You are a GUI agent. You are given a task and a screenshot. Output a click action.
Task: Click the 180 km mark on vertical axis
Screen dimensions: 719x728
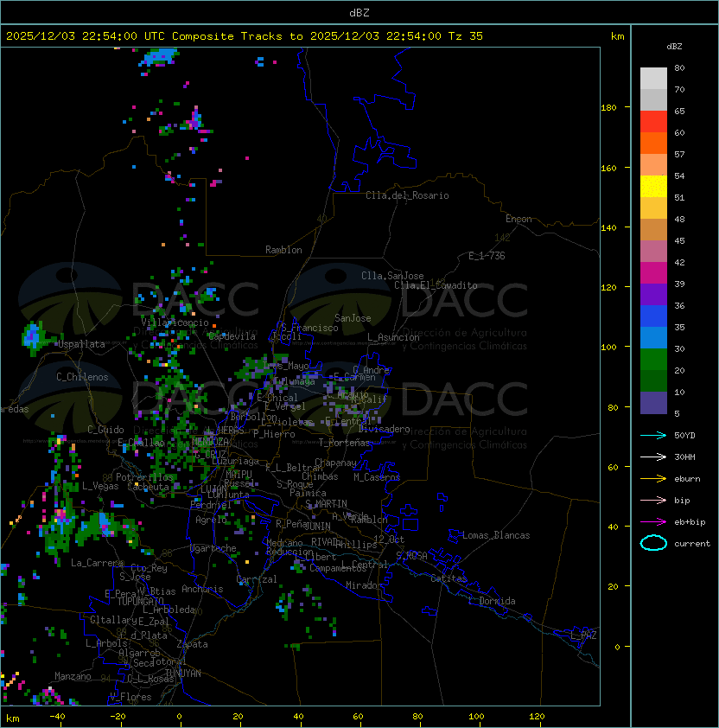608,108
